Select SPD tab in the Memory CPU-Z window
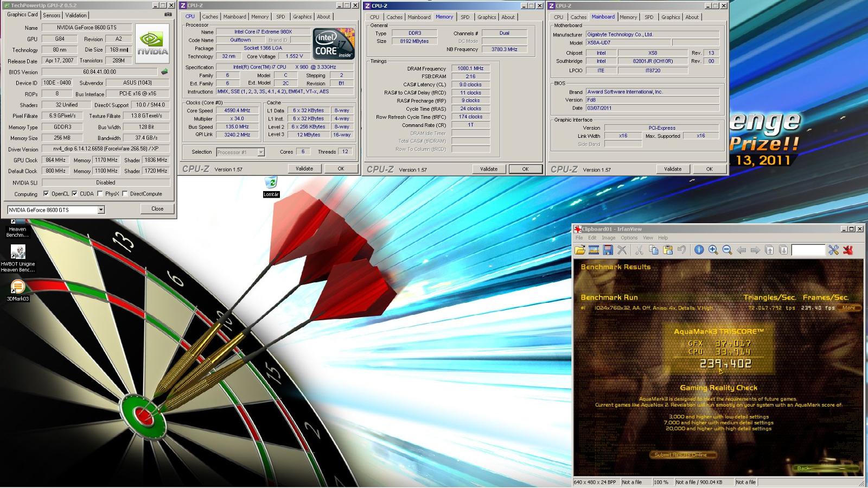868x488 pixels. point(465,17)
